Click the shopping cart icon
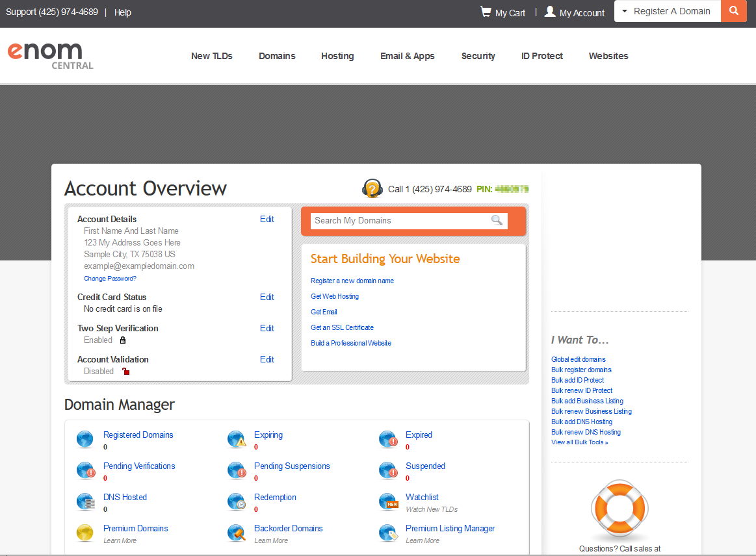The height and width of the screenshot is (556, 756). click(x=486, y=12)
